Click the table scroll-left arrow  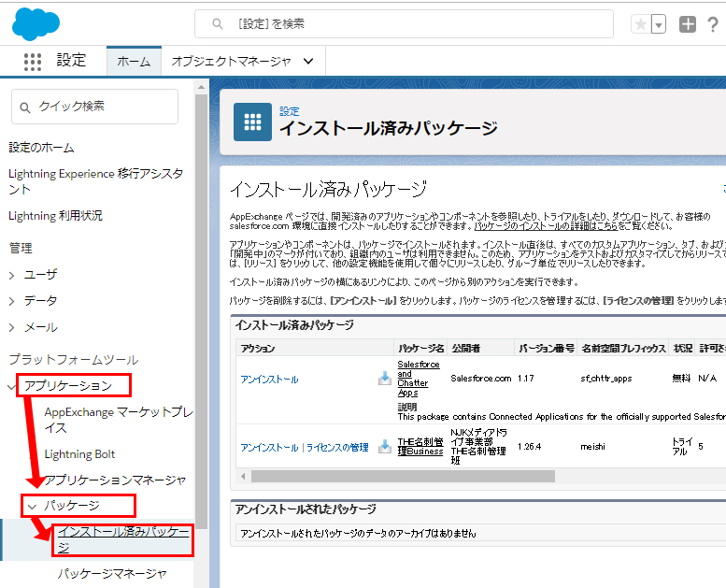[x=243, y=477]
